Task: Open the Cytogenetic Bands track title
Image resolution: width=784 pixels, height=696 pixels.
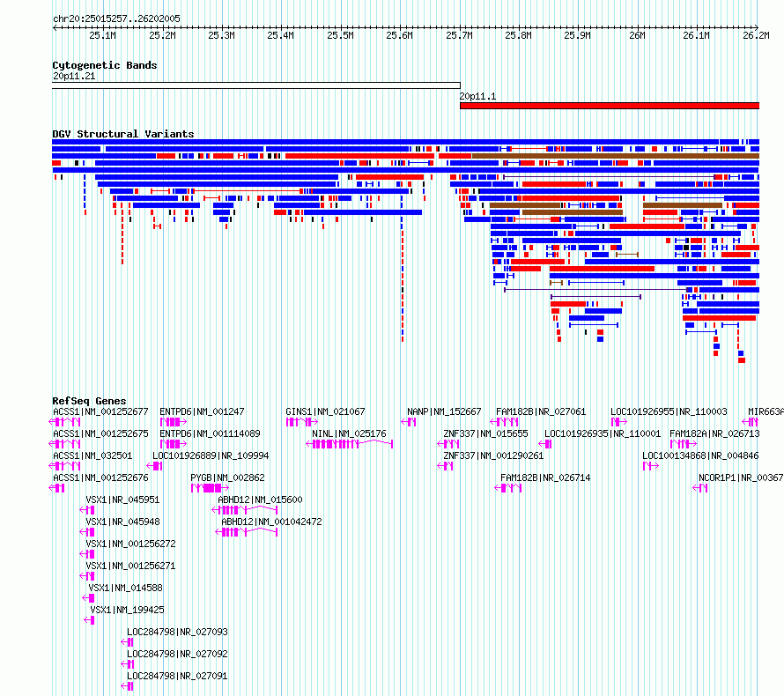Action: coord(105,65)
